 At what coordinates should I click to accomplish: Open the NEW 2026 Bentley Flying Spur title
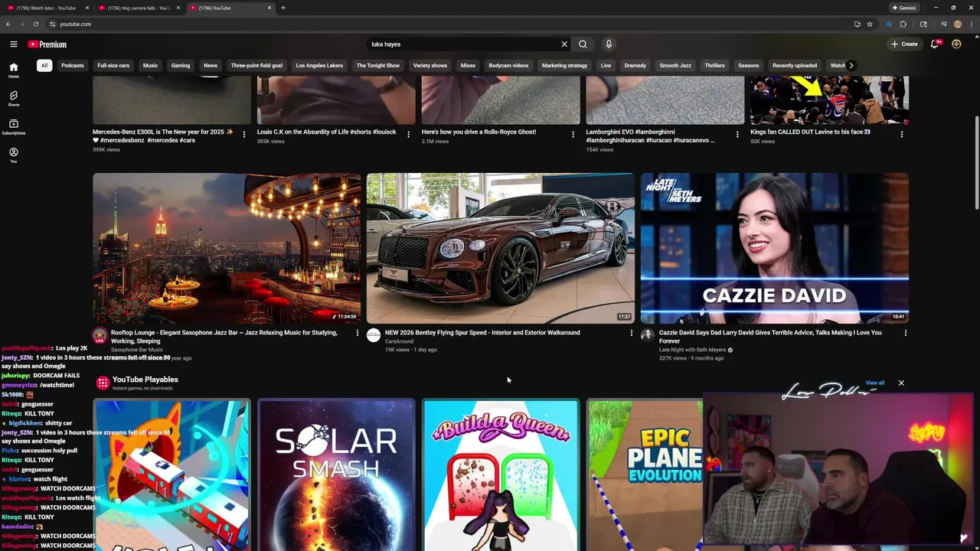pos(482,333)
